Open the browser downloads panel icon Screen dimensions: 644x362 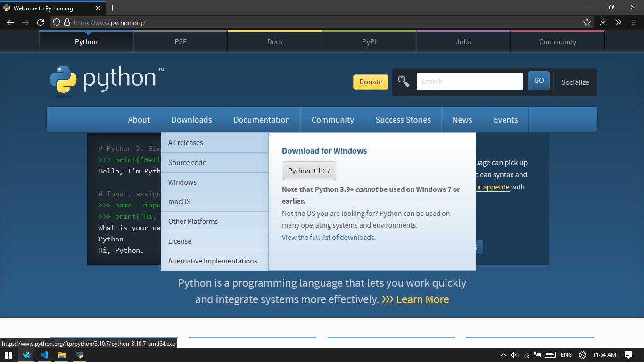603,22
